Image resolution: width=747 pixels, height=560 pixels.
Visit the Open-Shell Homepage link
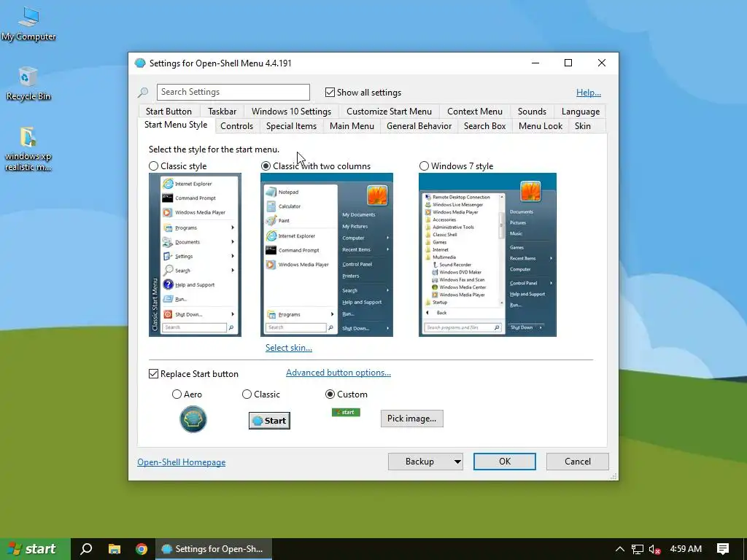182,462
